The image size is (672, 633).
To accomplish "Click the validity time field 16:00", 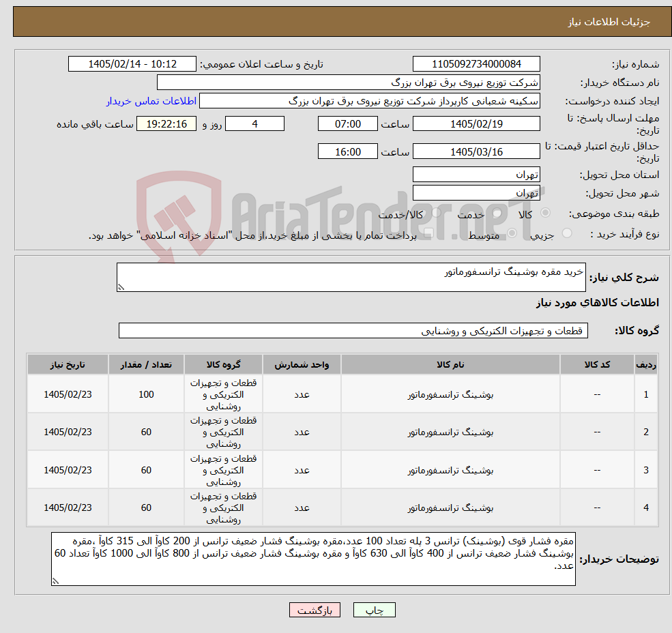I will click(347, 151).
